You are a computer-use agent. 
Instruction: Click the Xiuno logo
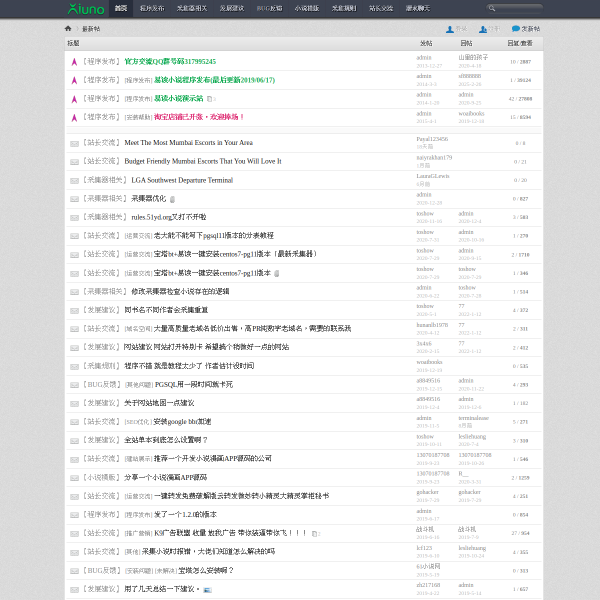(x=86, y=8)
